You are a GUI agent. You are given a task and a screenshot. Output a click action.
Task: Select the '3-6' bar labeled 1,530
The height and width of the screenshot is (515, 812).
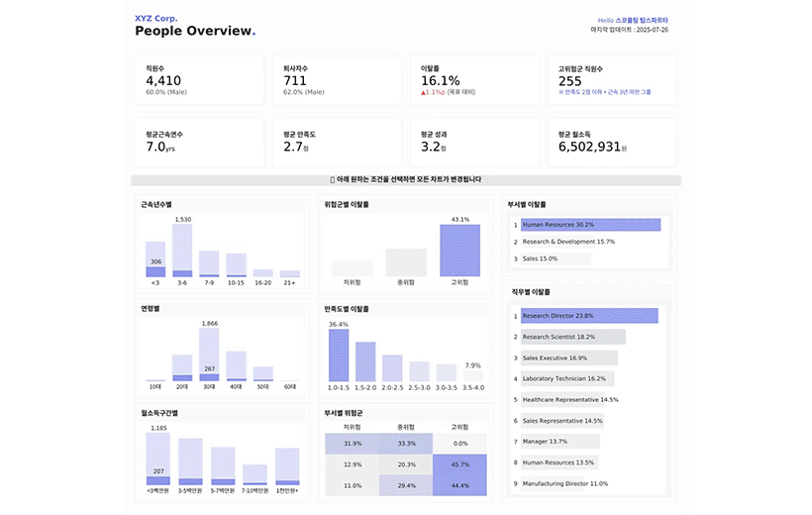point(182,251)
